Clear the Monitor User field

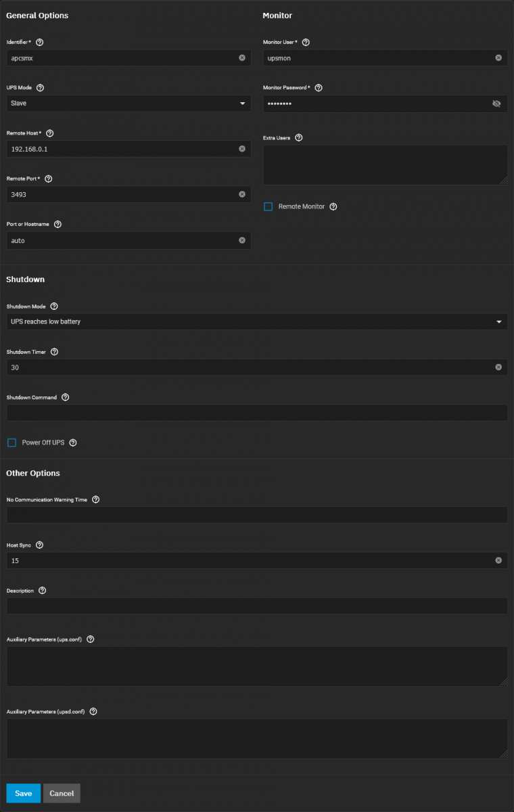point(498,58)
